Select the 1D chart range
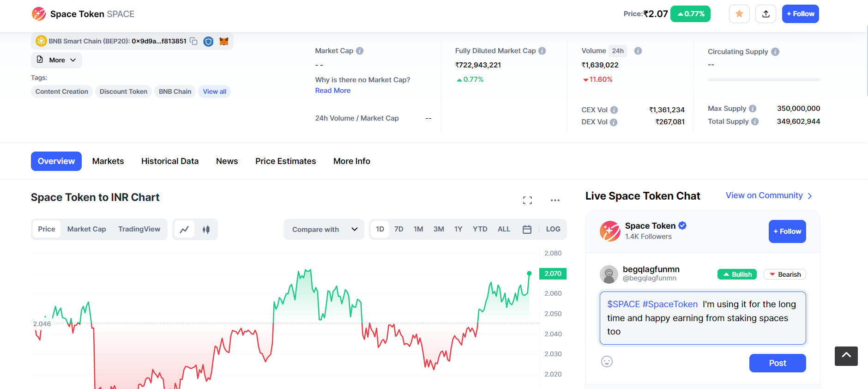 coord(380,229)
